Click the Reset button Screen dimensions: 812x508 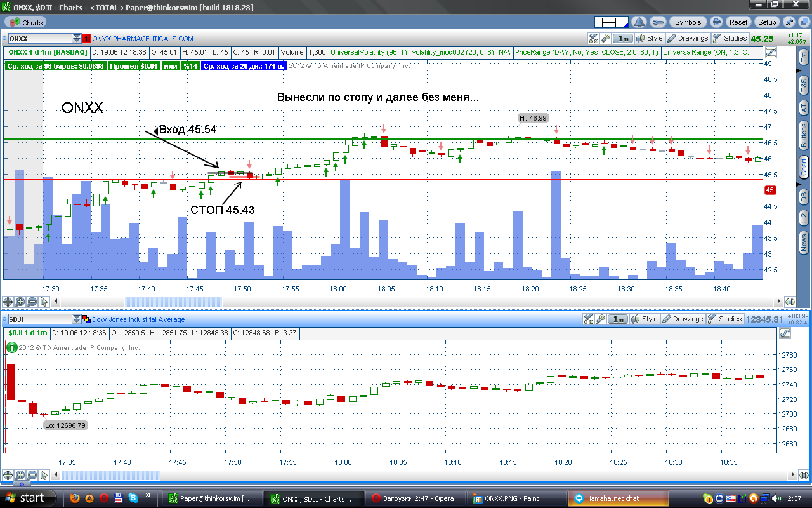click(x=738, y=22)
